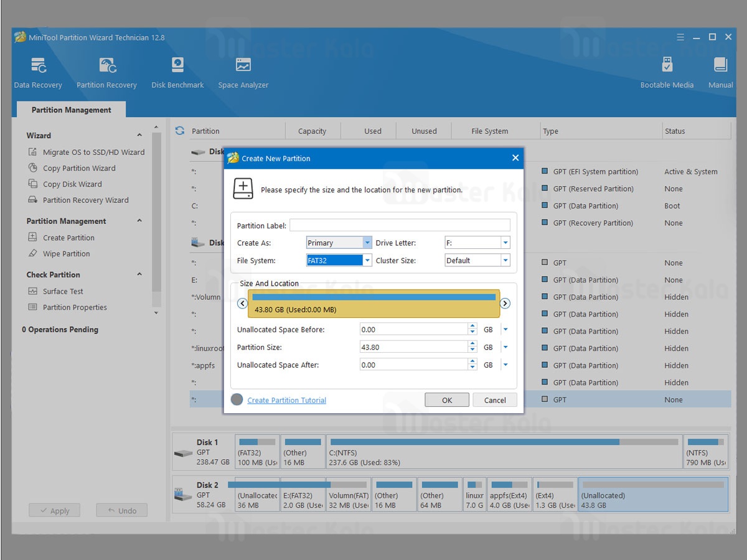Image resolution: width=747 pixels, height=560 pixels.
Task: Click the Disk 1 drive icon in disk map
Action: tap(183, 454)
